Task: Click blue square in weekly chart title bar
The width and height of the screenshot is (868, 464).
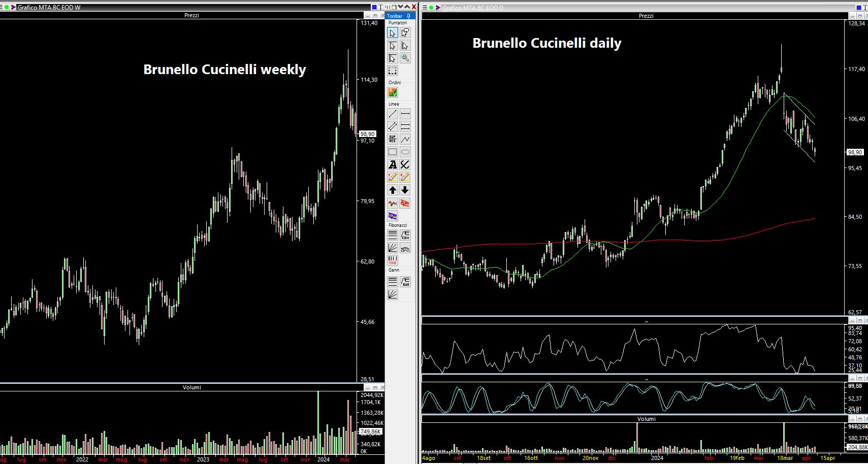Action: point(374,7)
